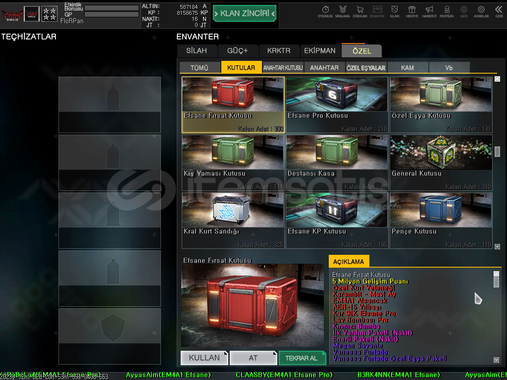Click the Geri double-arrow back icon
This screenshot has width=507, height=380.
click(x=499, y=11)
